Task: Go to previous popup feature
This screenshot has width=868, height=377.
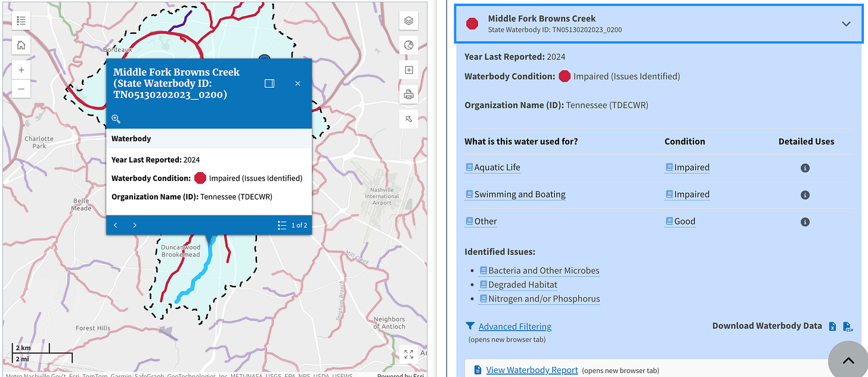Action: click(x=116, y=225)
